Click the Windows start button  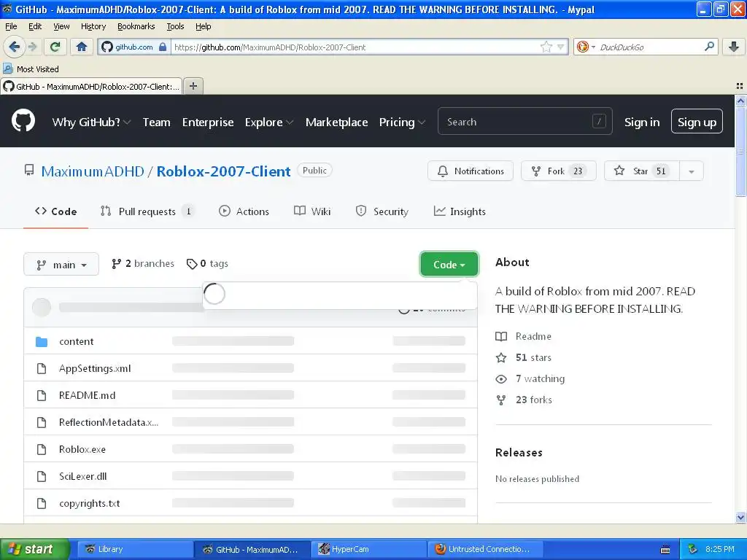(x=34, y=549)
